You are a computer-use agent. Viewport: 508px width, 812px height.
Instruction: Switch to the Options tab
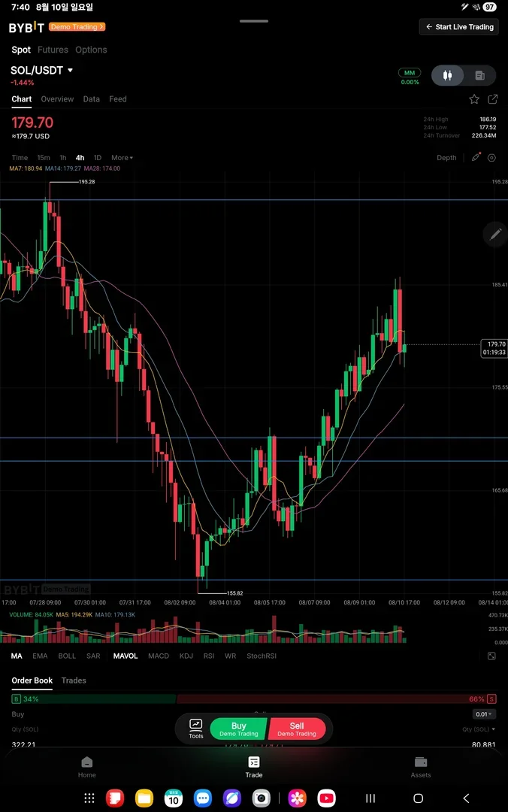pos(91,50)
